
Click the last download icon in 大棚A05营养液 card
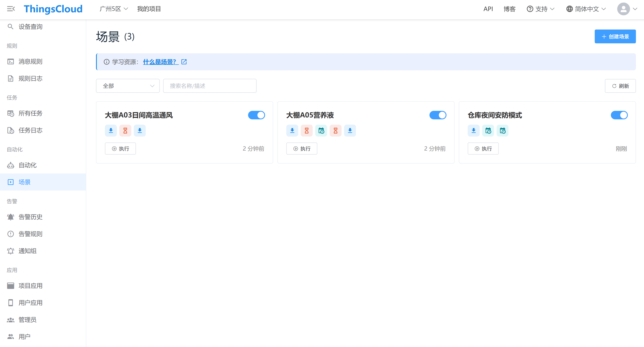pos(350,131)
